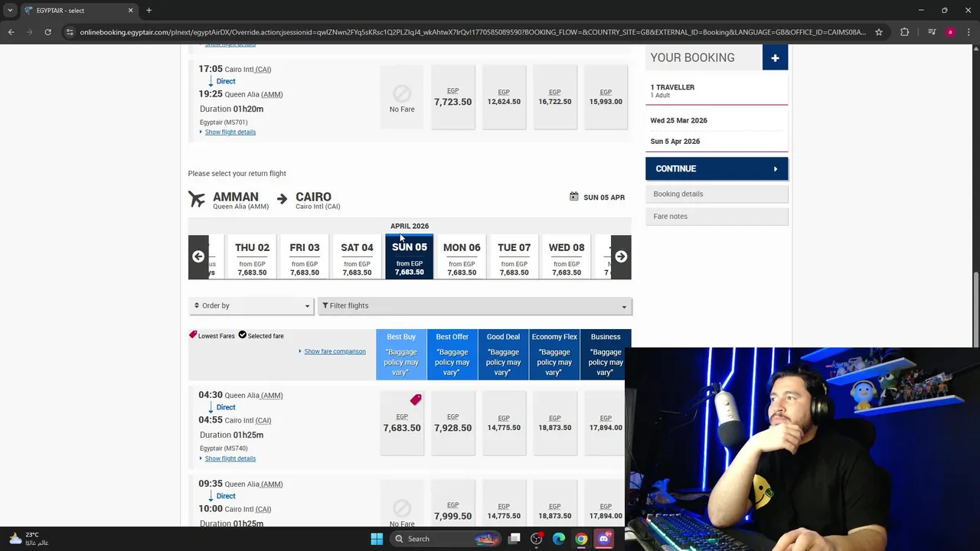This screenshot has width=980, height=551.
Task: Expand the Booking details section
Action: [717, 194]
